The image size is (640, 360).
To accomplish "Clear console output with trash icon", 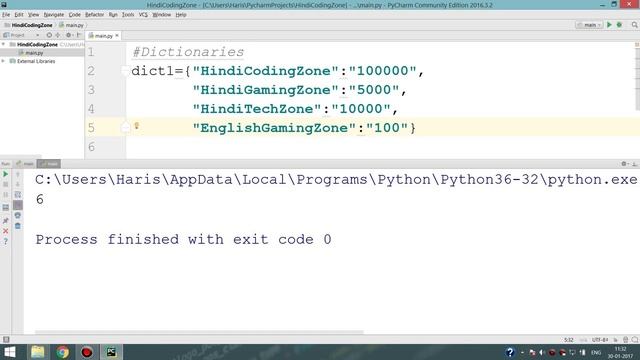I will 18,226.
